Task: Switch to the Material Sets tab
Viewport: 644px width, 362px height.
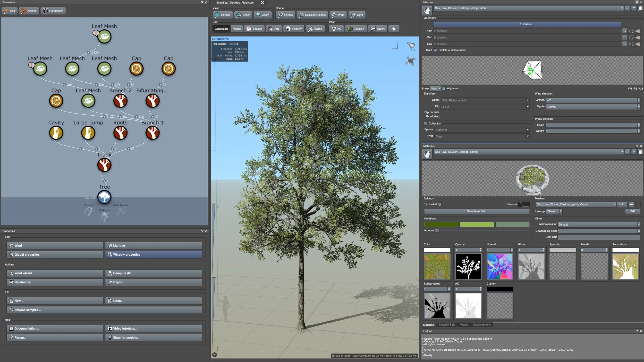Action: 447,325
